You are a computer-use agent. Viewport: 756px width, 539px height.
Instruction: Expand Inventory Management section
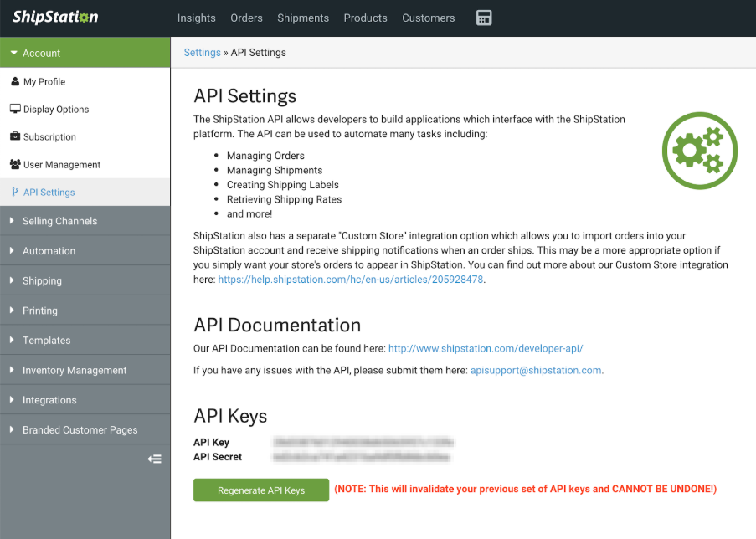[75, 370]
